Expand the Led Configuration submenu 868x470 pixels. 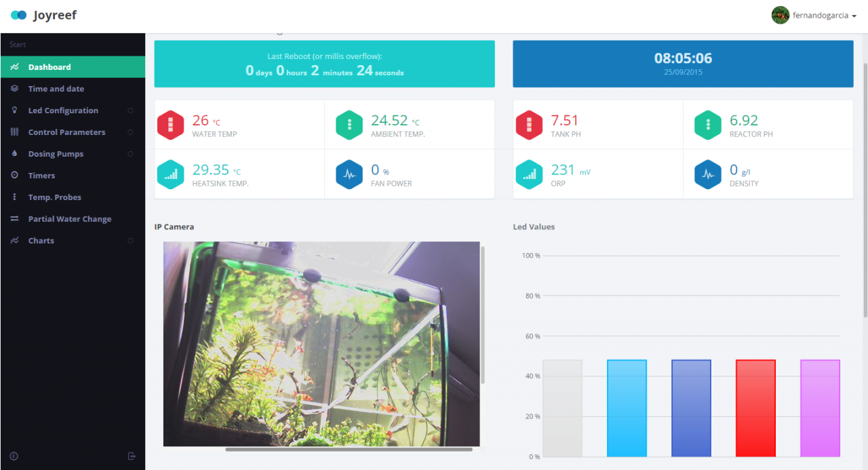63,111
